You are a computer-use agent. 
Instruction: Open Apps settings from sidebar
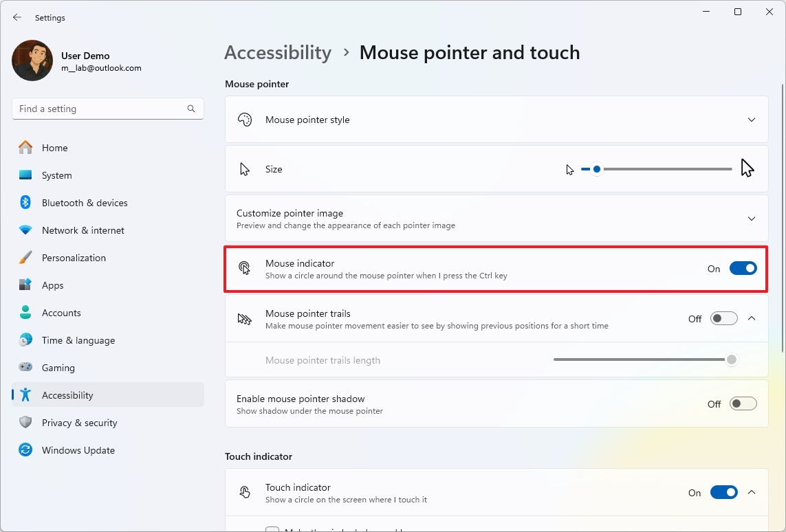55,285
